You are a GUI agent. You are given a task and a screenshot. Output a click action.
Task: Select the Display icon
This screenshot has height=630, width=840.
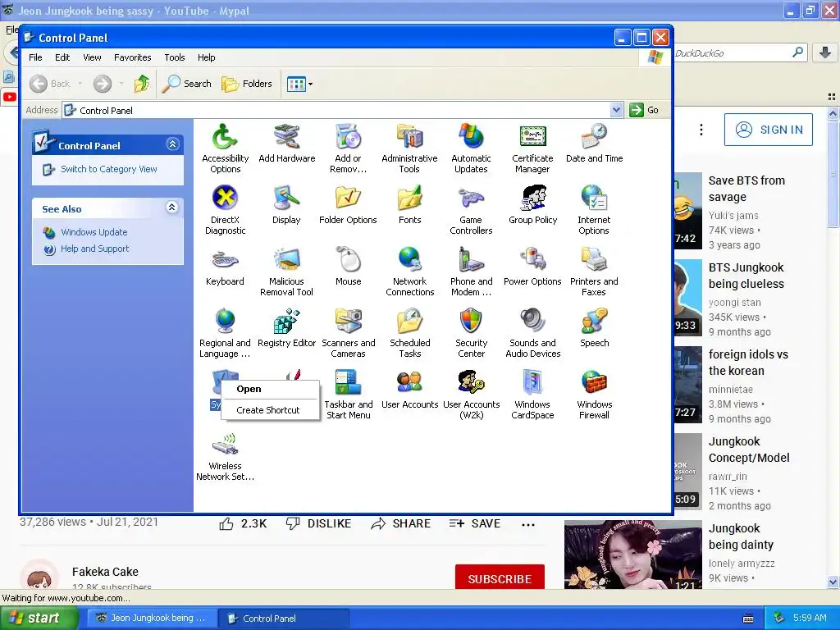click(286, 205)
